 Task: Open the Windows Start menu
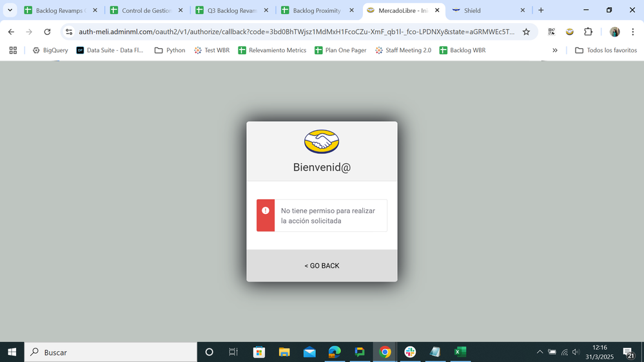point(12,352)
